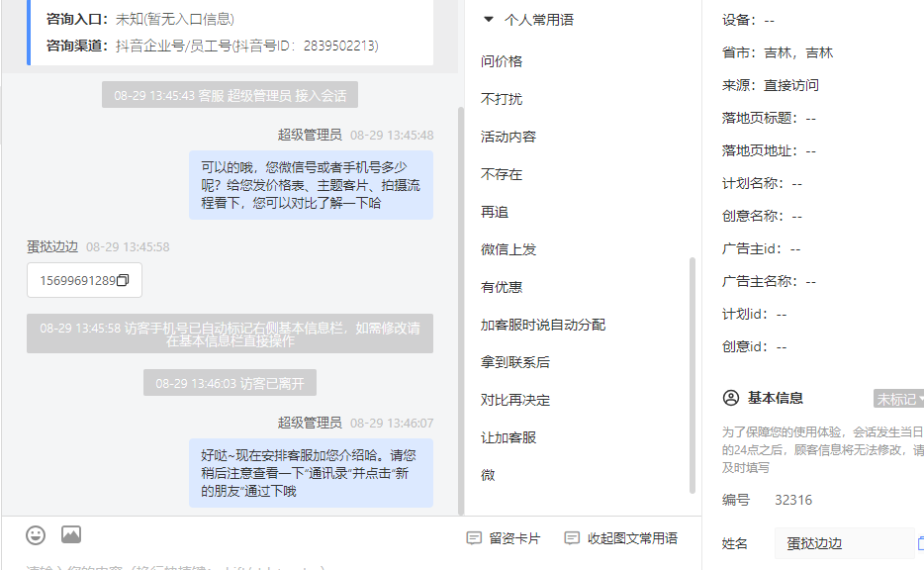Choose the 微 quick phrase
The image size is (924, 570).
pyautogui.click(x=488, y=475)
